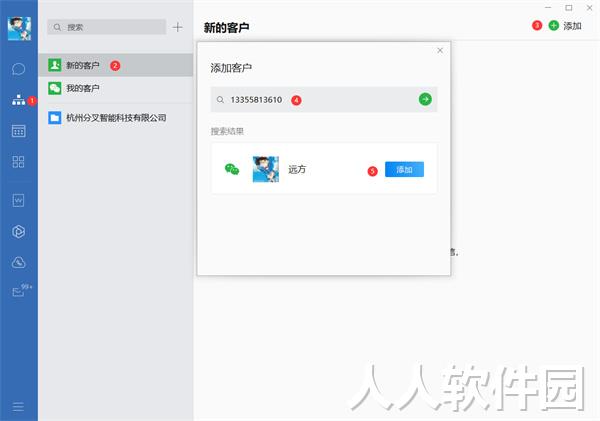
Task: Click the plus icon beside the search box
Action: coord(177,27)
